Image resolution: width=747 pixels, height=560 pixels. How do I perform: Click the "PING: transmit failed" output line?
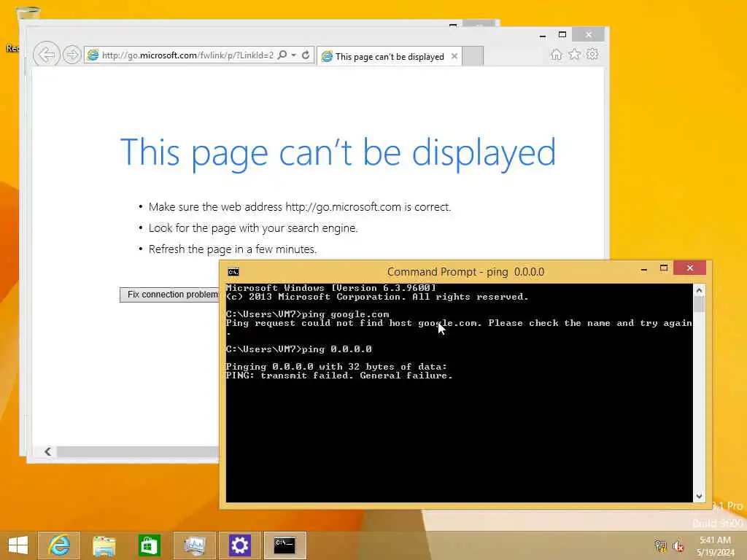[338, 376]
